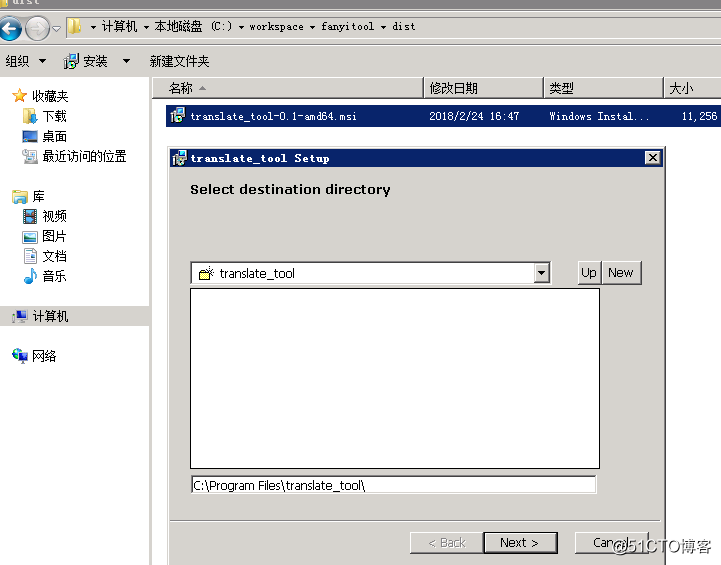Click Setup dialog title bar installer icon
721x565 pixels.
pyautogui.click(x=179, y=158)
